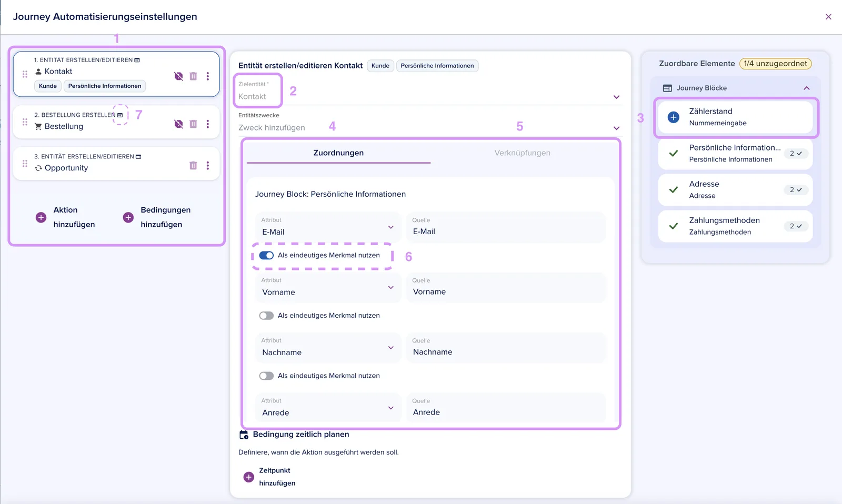Click checkmark icon of Zahlungsmethoden block
This screenshot has height=504, width=842.
pos(674,226)
